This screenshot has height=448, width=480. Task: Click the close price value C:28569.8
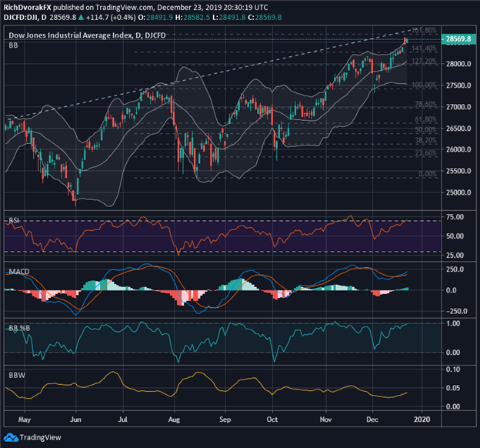(265, 18)
